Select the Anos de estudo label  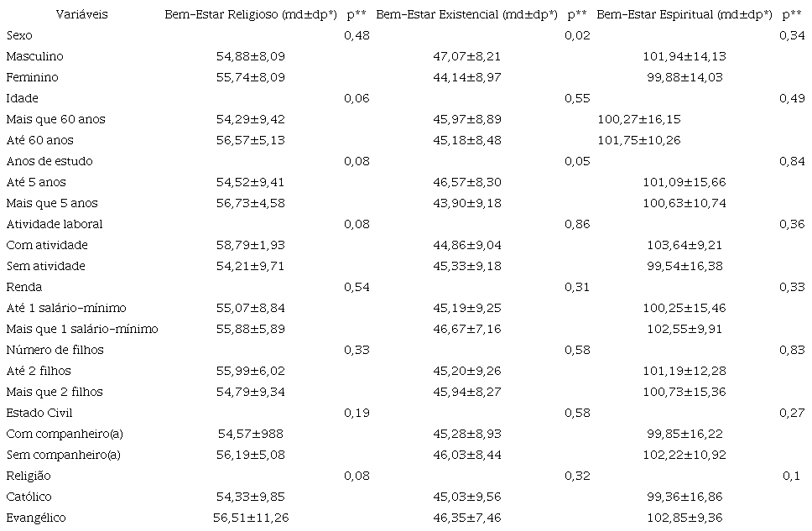point(49,161)
